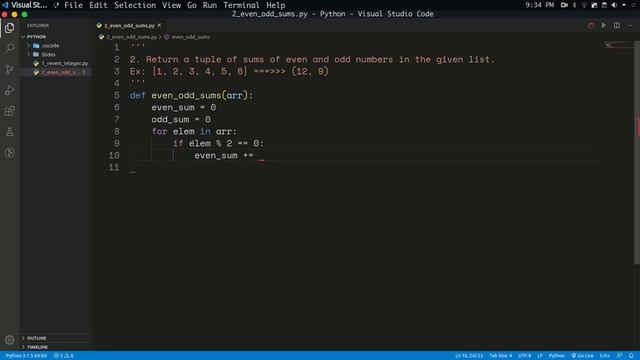Click Python language mode in status bar
The height and width of the screenshot is (360, 640).
[556, 356]
